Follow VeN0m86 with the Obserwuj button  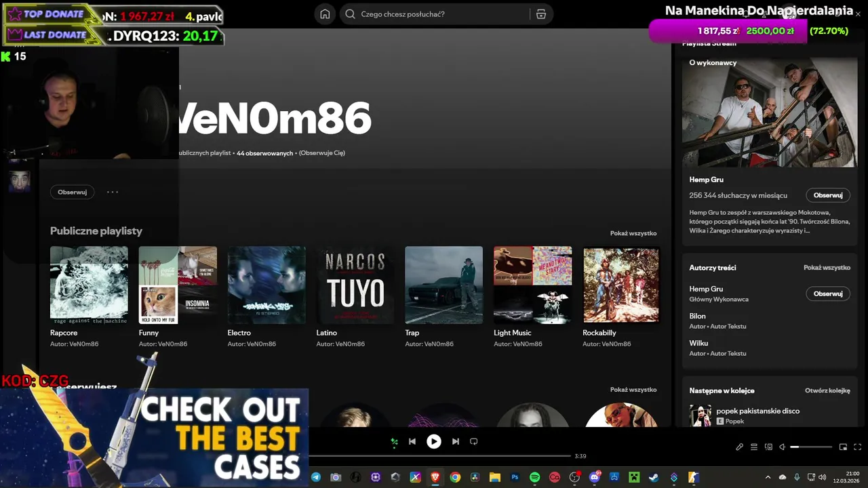coord(72,192)
